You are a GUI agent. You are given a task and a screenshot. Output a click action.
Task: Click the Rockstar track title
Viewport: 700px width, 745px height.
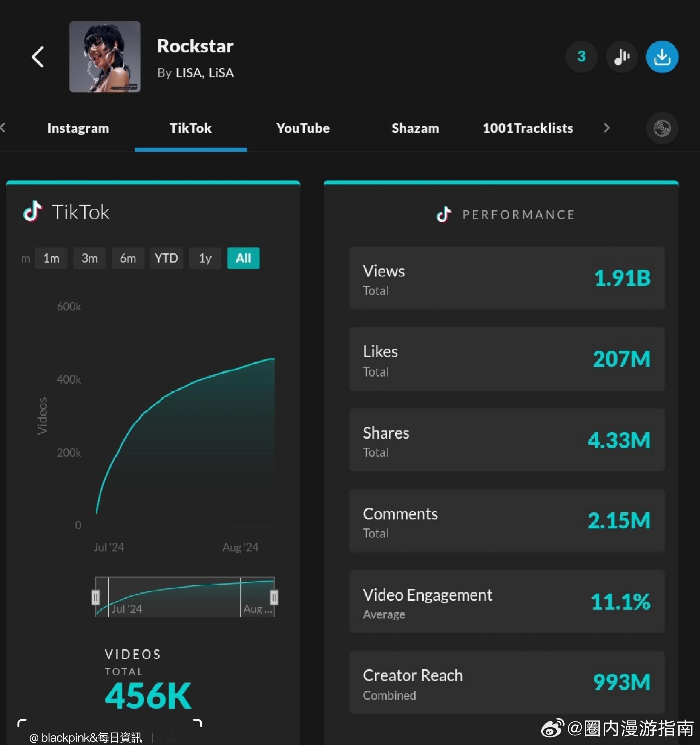coord(195,46)
